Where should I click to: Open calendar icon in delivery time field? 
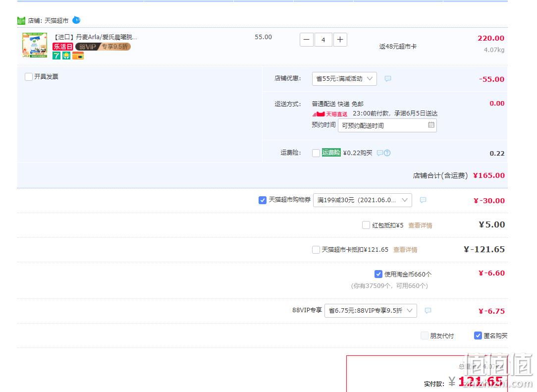(431, 125)
